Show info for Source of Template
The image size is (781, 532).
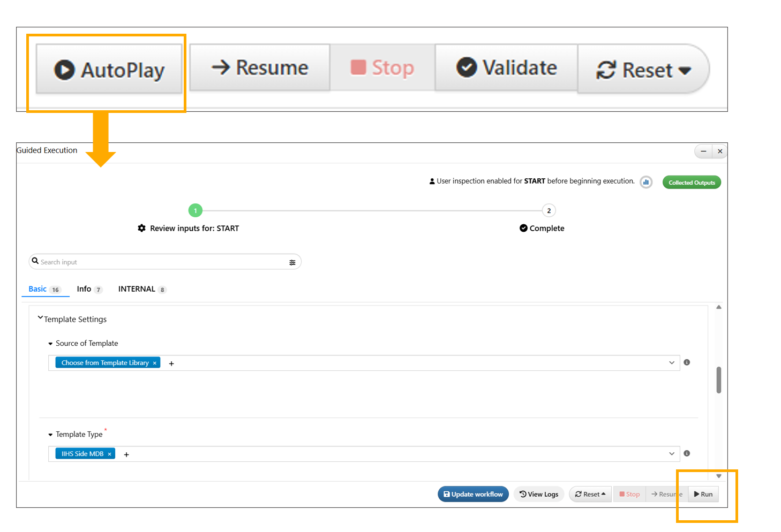tap(687, 362)
